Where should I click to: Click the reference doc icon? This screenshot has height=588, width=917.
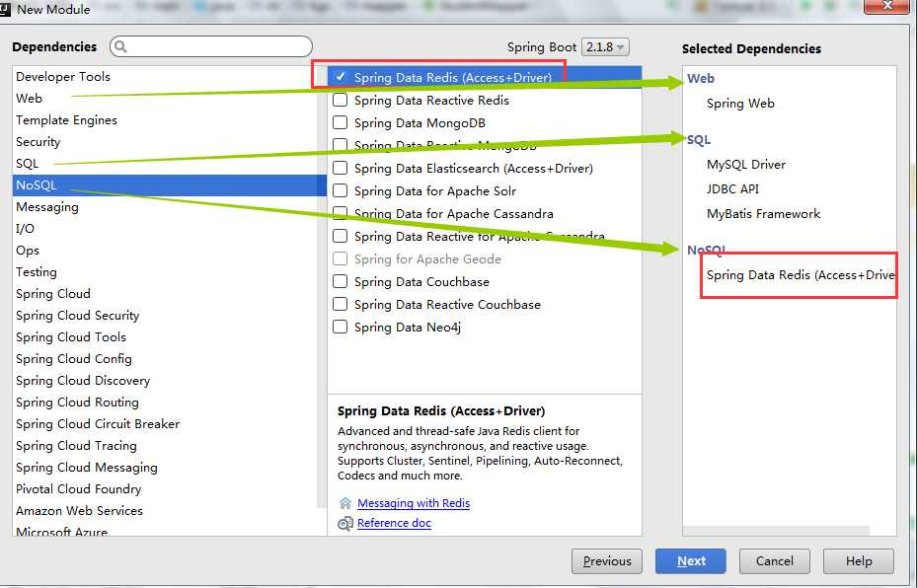click(345, 523)
